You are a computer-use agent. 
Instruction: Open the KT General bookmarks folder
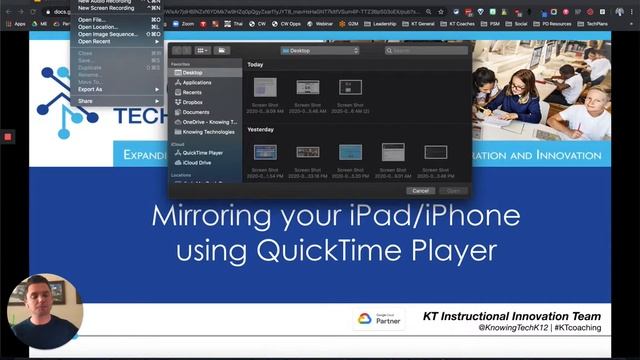tap(418, 24)
